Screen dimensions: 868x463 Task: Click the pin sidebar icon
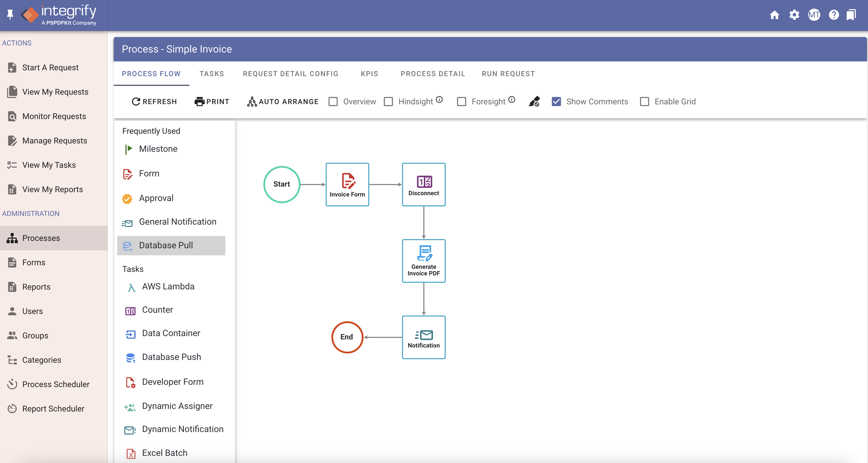(10, 14)
